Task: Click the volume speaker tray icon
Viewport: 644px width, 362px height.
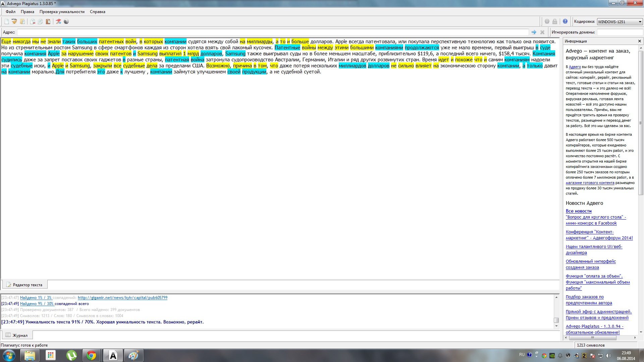Action: 608,356
